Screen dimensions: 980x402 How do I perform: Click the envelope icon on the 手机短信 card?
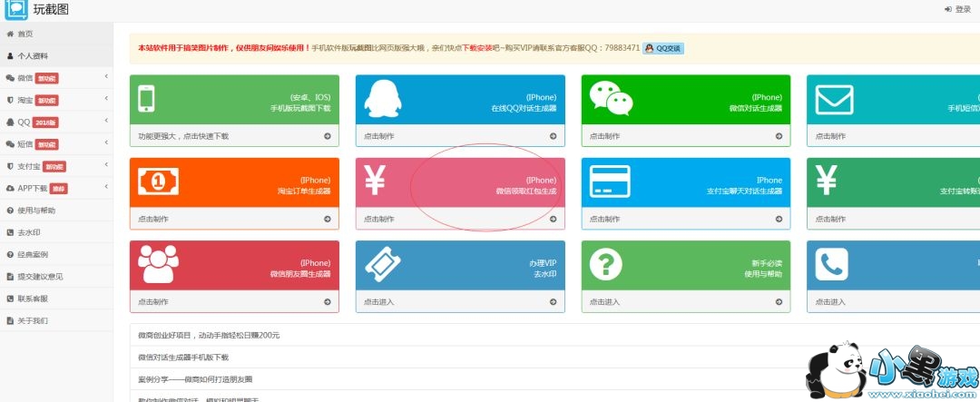[x=834, y=99]
